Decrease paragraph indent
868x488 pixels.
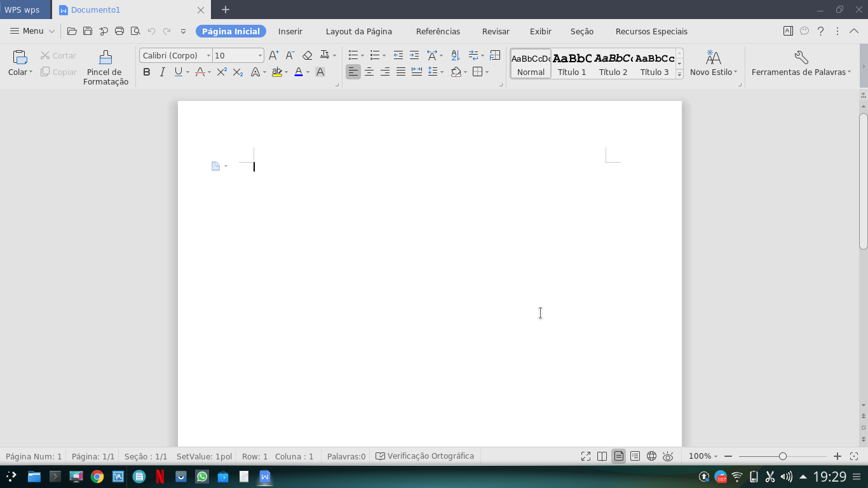tap(398, 55)
